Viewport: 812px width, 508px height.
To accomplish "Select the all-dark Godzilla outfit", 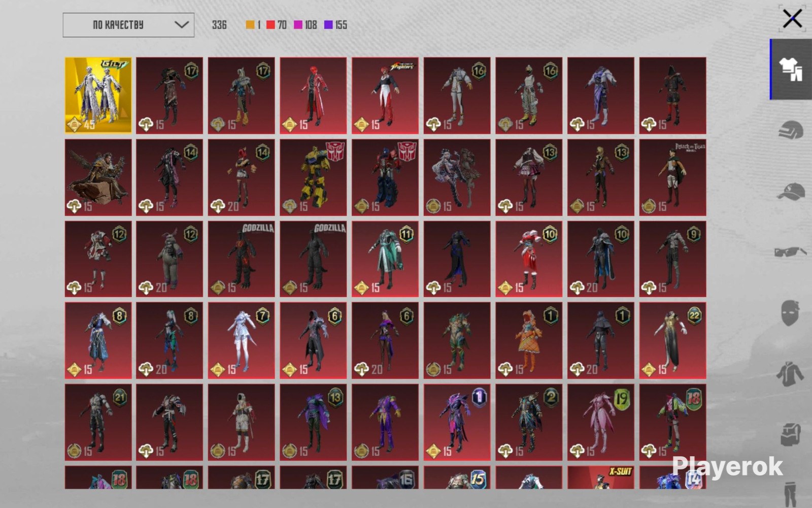I will 313,259.
